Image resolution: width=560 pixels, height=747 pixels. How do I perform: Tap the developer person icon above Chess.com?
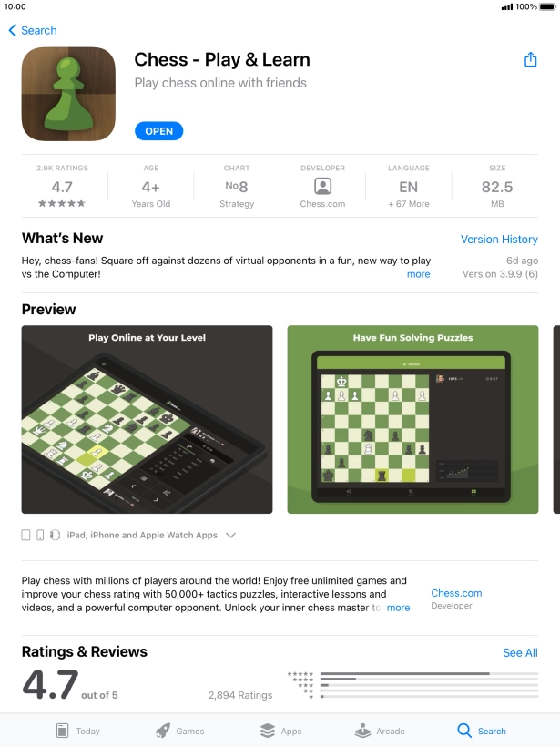(322, 186)
